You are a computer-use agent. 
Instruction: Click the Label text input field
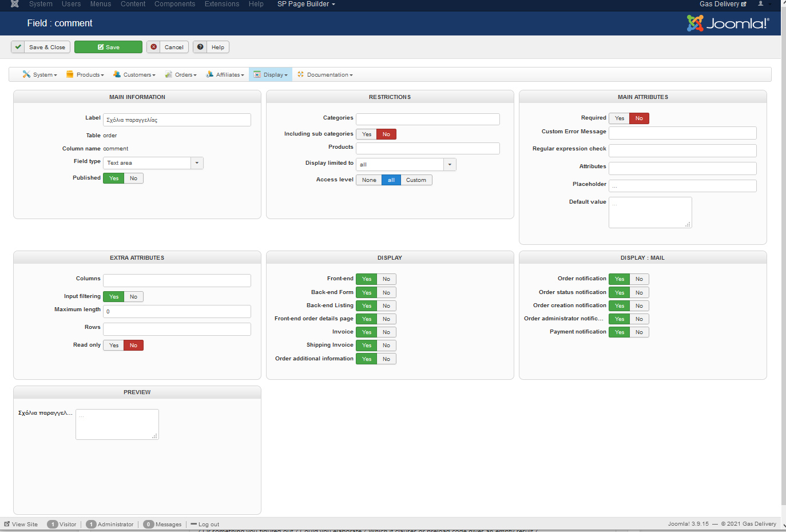[177, 120]
